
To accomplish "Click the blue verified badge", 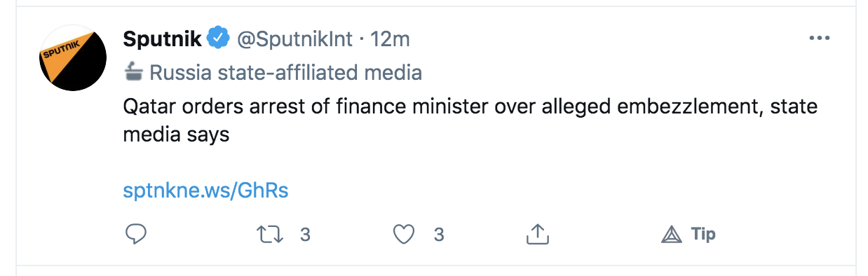I will [220, 39].
